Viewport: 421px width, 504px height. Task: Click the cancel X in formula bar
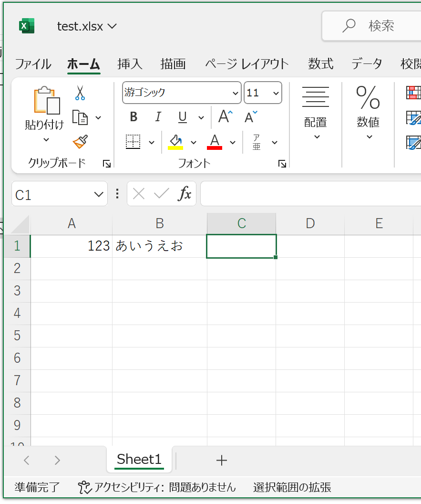click(x=139, y=194)
